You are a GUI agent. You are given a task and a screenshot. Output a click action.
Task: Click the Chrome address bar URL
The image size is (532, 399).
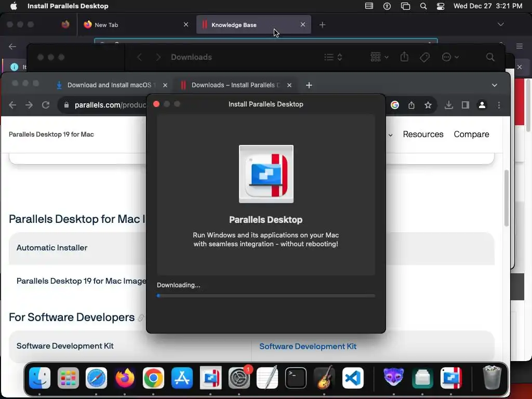(x=110, y=105)
